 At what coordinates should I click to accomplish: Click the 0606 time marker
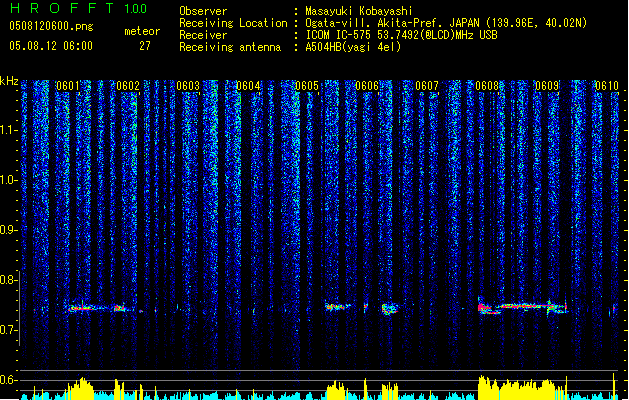click(x=367, y=86)
